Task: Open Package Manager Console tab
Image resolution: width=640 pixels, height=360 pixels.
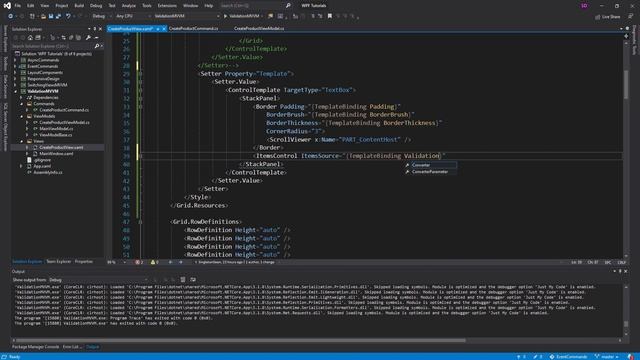Action: pyautogui.click(x=36, y=347)
